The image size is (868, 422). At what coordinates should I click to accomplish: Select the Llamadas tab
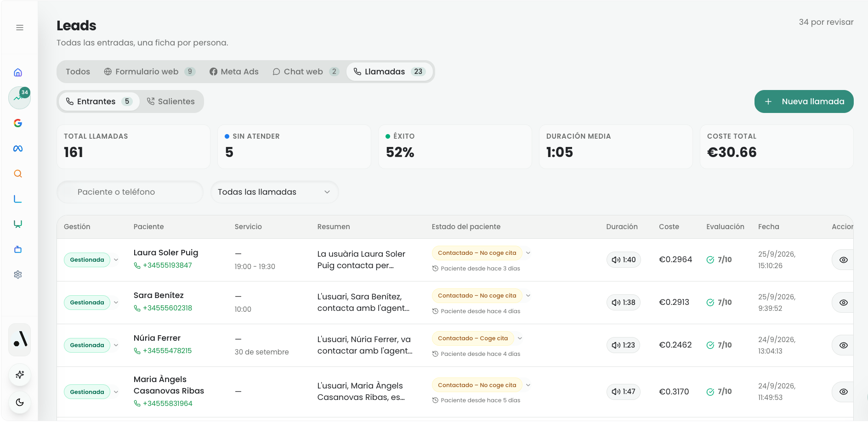(390, 72)
